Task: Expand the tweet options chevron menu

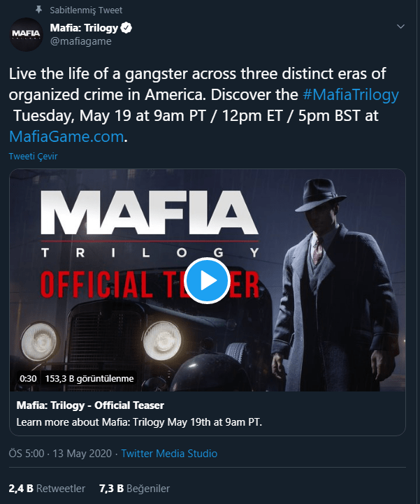Action: pos(400,27)
